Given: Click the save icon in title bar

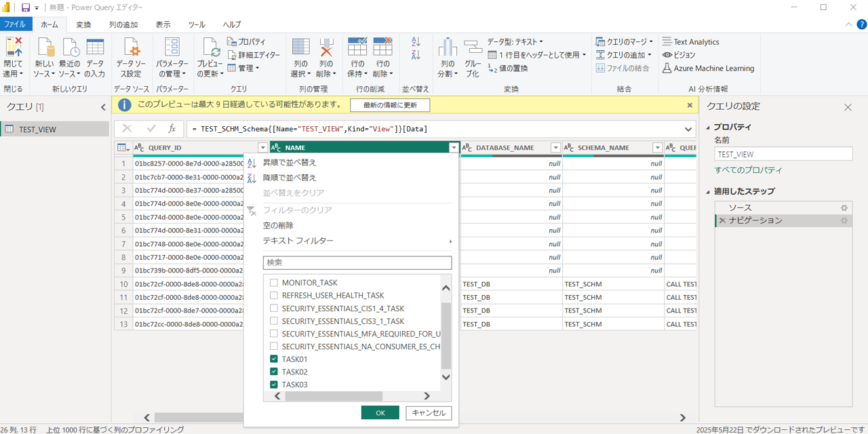Looking at the screenshot, I should [x=26, y=7].
